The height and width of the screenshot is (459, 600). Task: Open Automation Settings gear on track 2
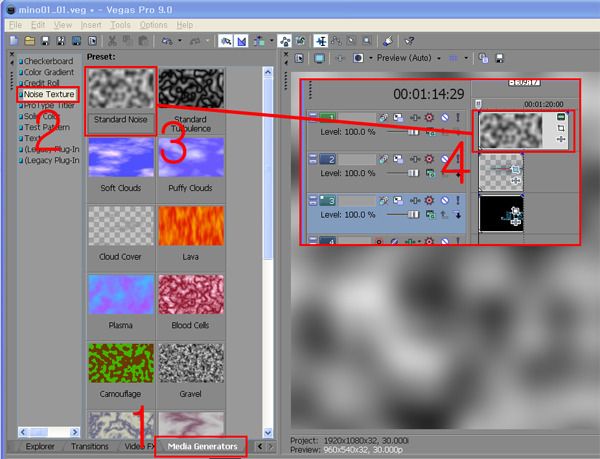(429, 159)
